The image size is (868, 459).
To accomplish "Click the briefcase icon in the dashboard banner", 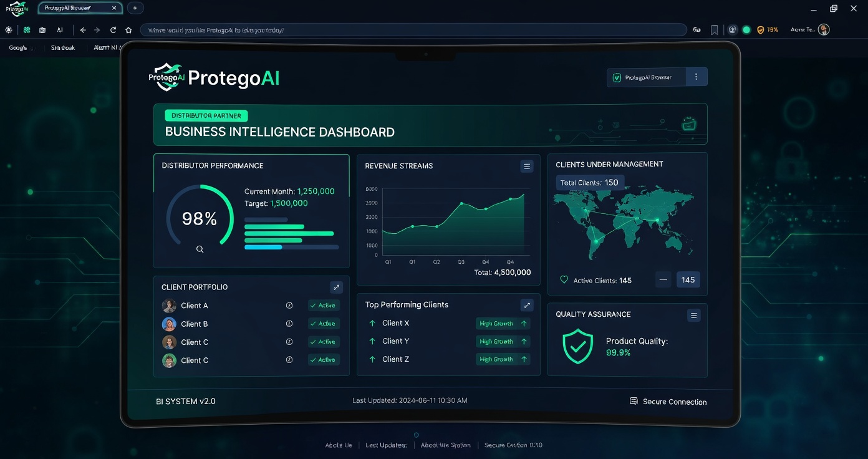I will coord(689,125).
